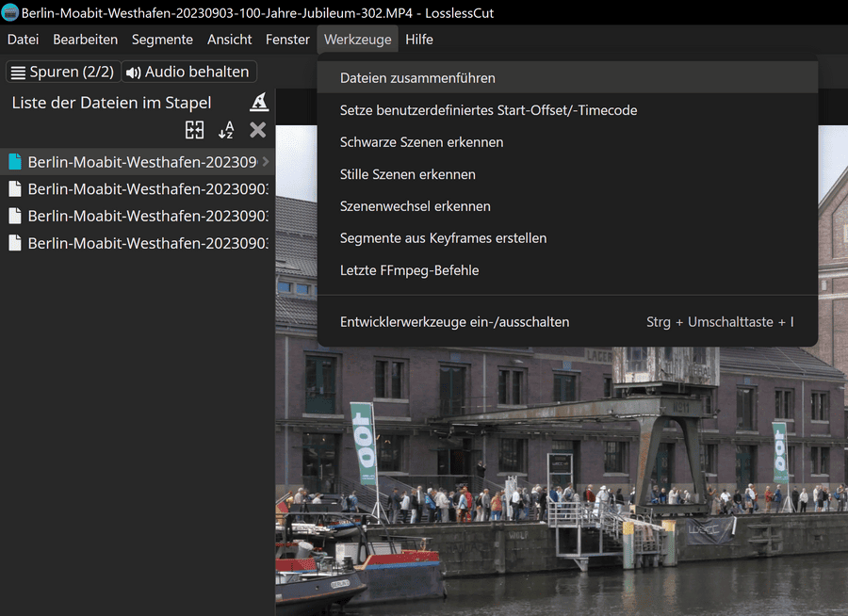848x616 pixels.
Task: Close the batch file list with X icon
Action: point(257,130)
